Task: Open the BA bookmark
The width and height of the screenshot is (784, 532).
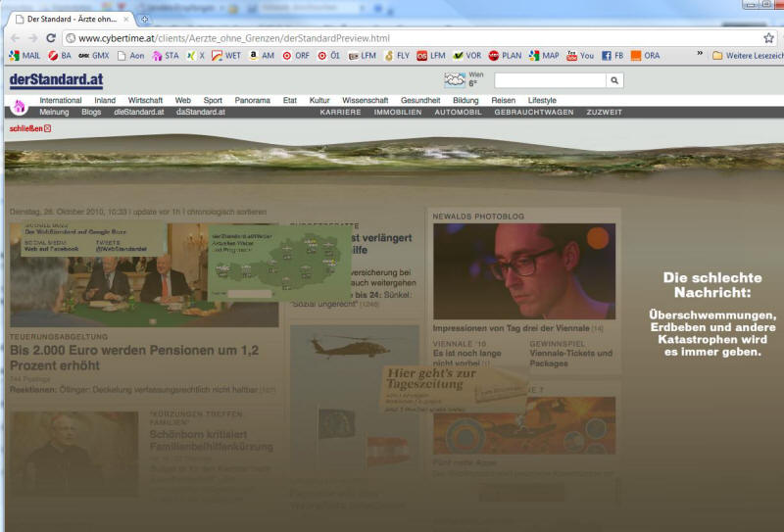Action: (x=60, y=56)
